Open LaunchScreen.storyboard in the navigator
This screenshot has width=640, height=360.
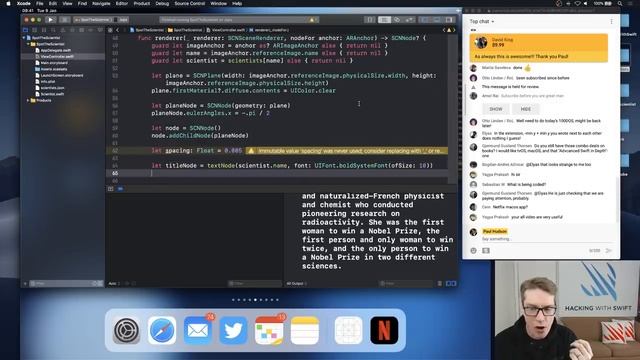[62, 75]
